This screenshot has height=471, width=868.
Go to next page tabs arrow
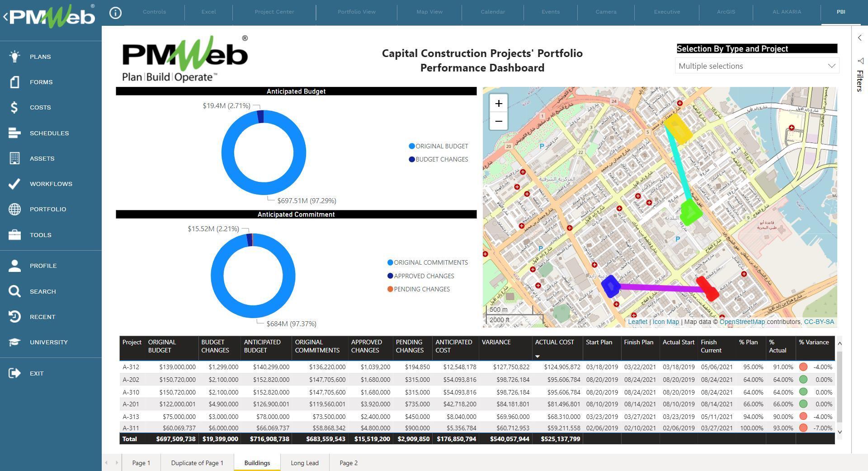[x=117, y=462]
